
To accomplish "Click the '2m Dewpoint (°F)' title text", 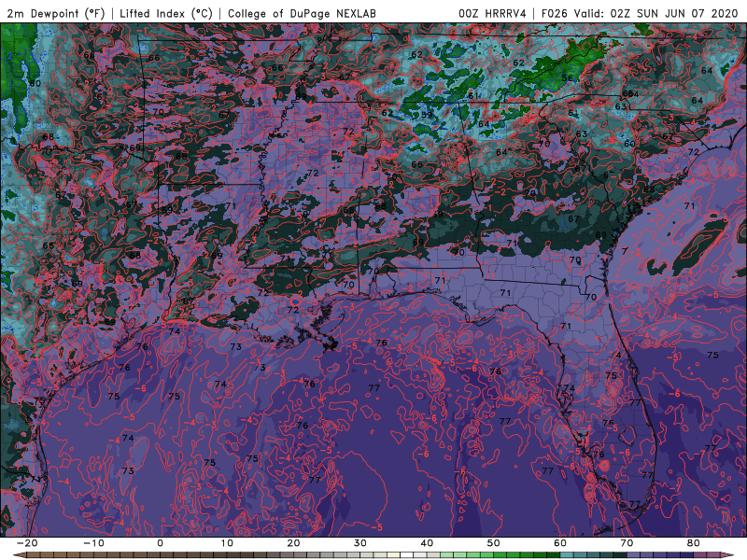I will coord(56,14).
